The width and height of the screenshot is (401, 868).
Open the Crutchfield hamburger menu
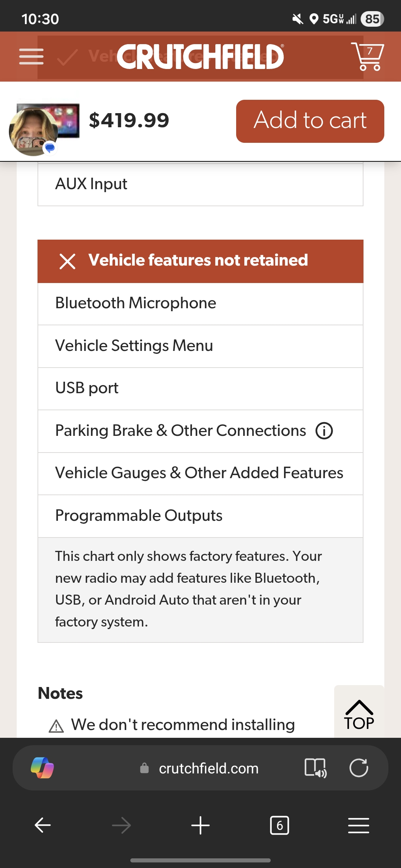(31, 56)
